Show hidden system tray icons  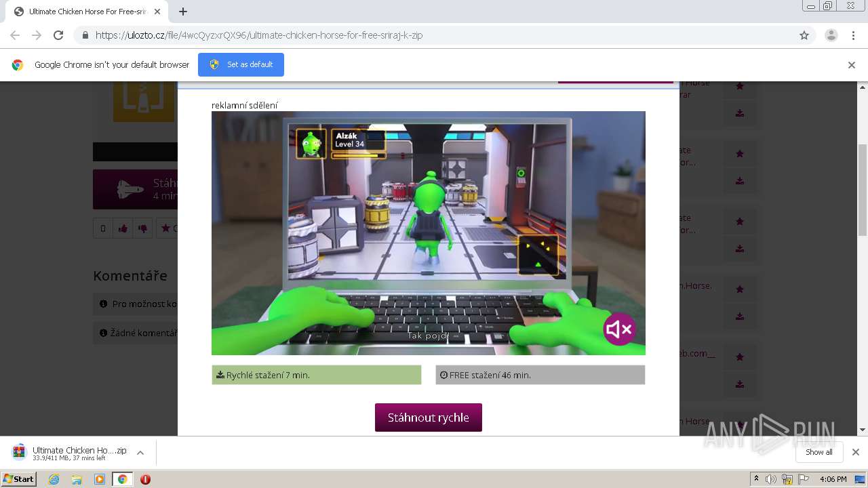pos(756,479)
